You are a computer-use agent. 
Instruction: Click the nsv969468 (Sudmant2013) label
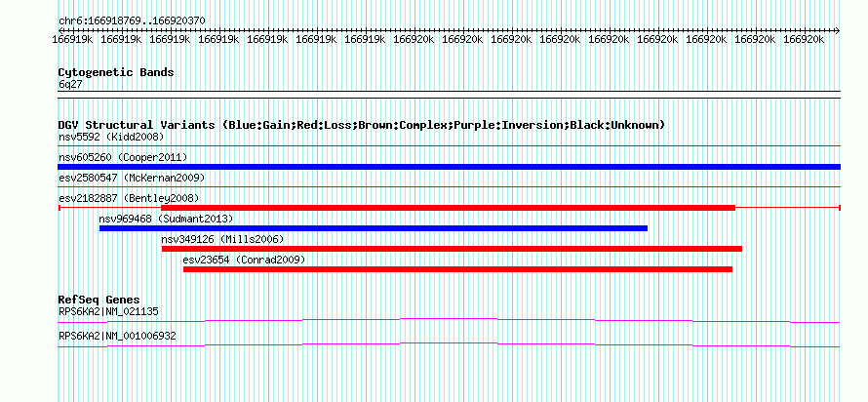[x=166, y=219]
